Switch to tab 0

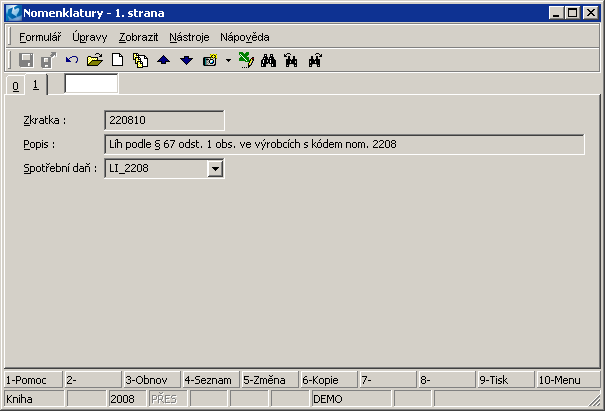click(15, 85)
